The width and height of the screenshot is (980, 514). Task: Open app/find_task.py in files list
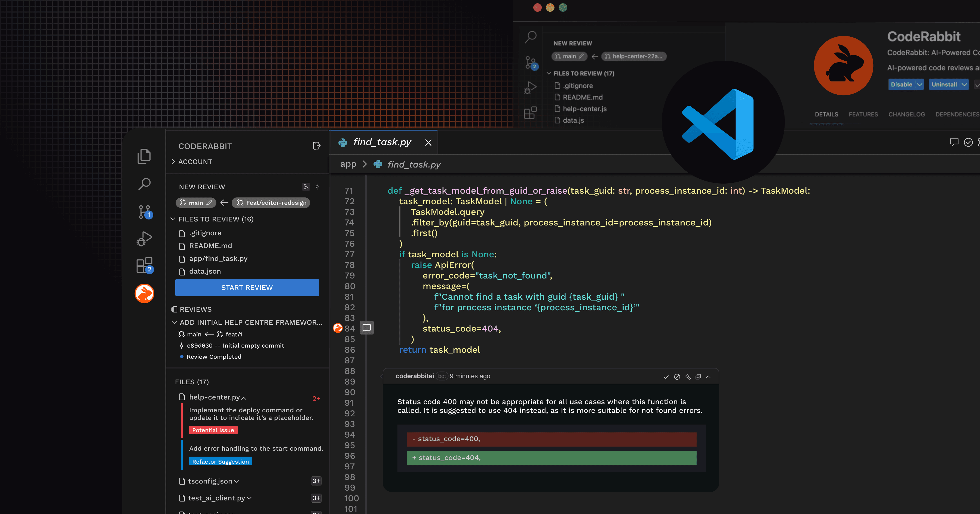[x=218, y=259]
